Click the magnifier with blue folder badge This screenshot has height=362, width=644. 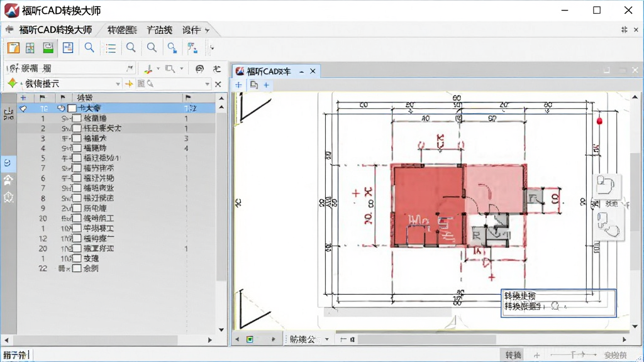click(172, 48)
